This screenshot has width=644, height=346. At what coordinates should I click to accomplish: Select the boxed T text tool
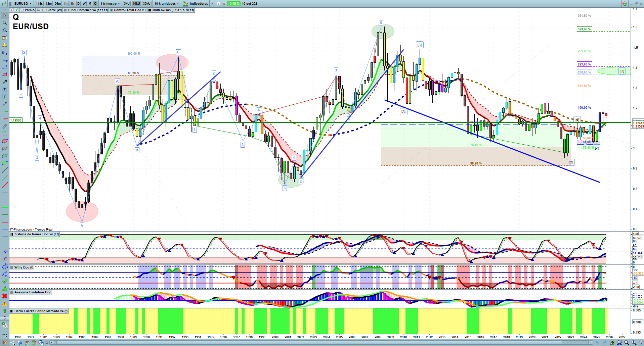point(5,89)
